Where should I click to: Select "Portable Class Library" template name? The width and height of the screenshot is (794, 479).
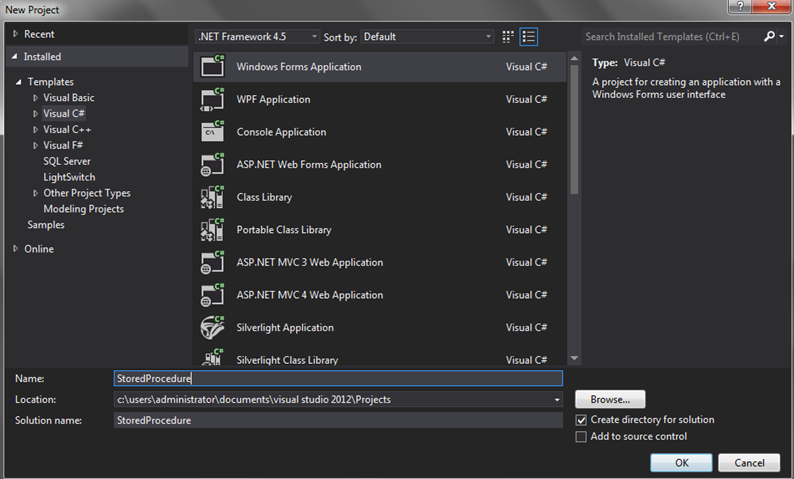coord(284,230)
